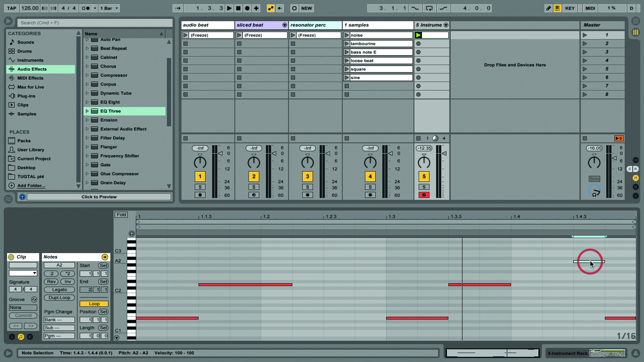
Task: Arm the record button on the 5 Instrume track
Action: 424,195
